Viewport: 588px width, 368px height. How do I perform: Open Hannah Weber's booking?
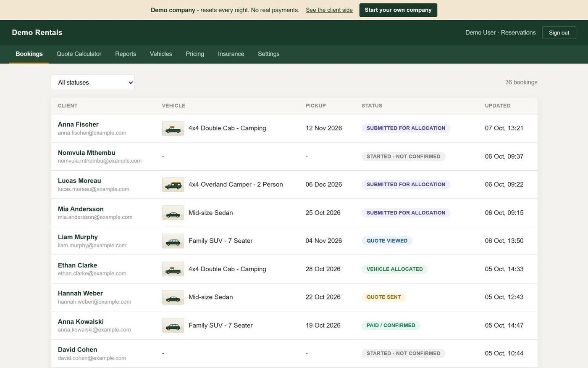click(294, 297)
